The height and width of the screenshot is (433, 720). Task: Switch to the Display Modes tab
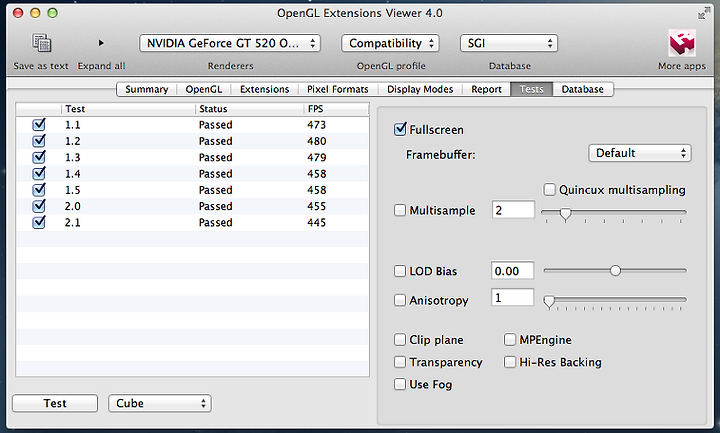point(420,89)
